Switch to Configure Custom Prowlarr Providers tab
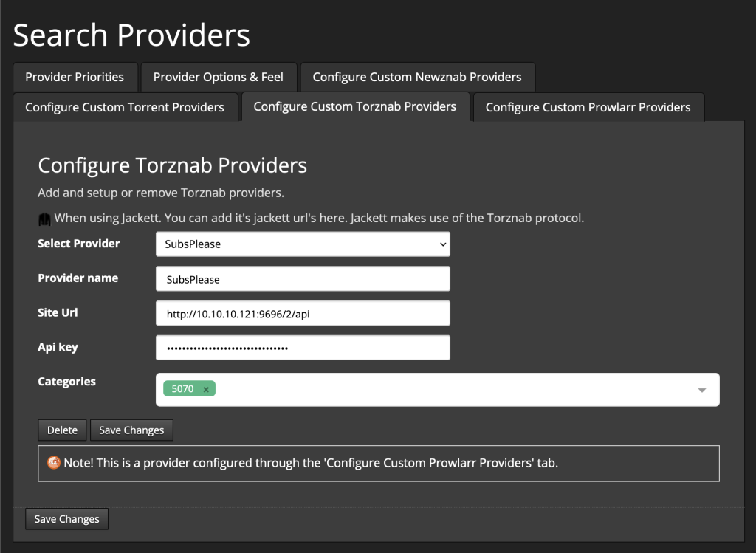The image size is (756, 553). coord(588,107)
